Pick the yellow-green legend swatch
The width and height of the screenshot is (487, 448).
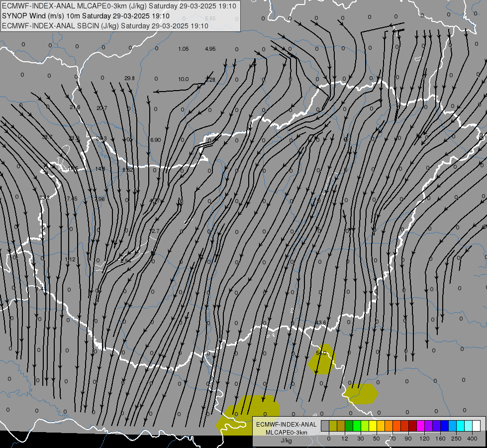pos(365,426)
